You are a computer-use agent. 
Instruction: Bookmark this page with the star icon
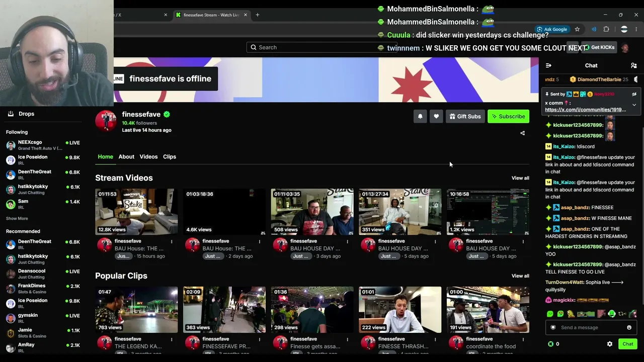coord(577,29)
